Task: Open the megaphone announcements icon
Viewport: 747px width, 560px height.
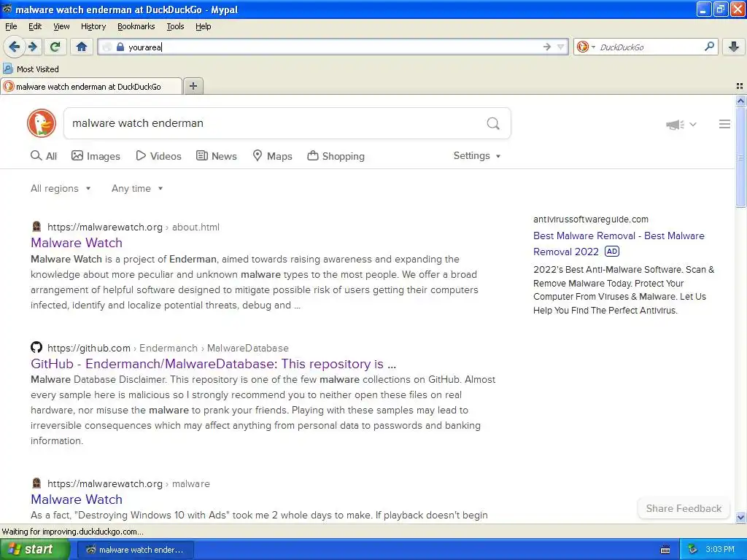Action: point(675,125)
